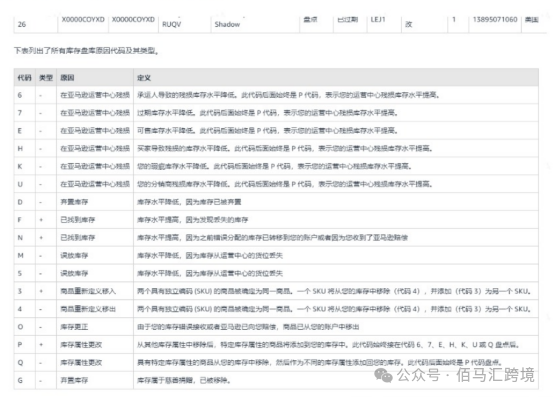Click the 代码 column header
The image size is (553, 397).
tap(24, 78)
